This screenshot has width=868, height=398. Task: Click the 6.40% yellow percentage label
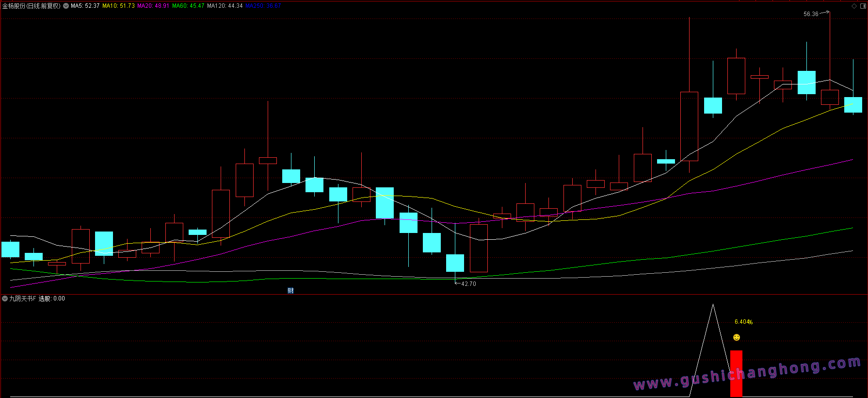[743, 322]
